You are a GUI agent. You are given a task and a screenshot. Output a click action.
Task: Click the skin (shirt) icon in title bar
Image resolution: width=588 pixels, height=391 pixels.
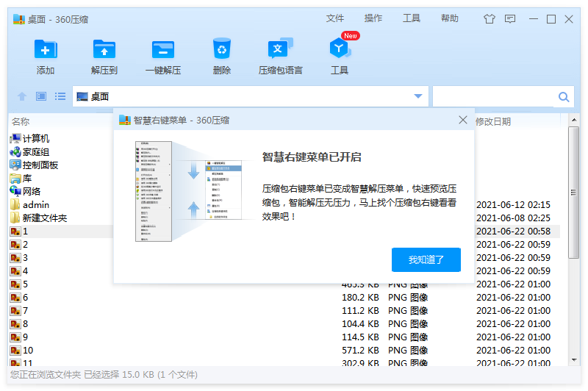[489, 19]
